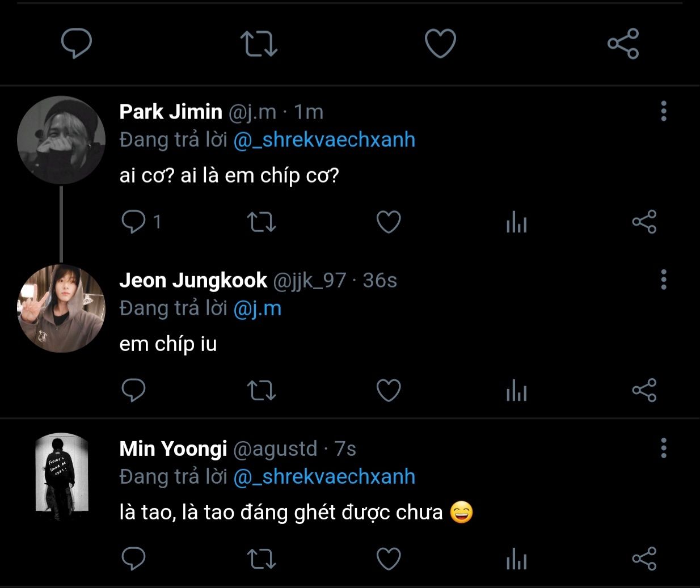
Task: Like Min Yoongi's tweet
Action: coord(389,559)
